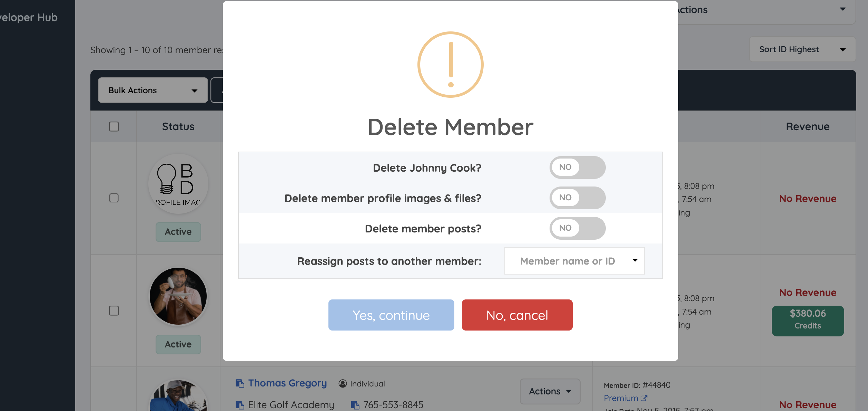Open the Bulk Actions dropdown
Screen dimensions: 868x411
(x=153, y=90)
